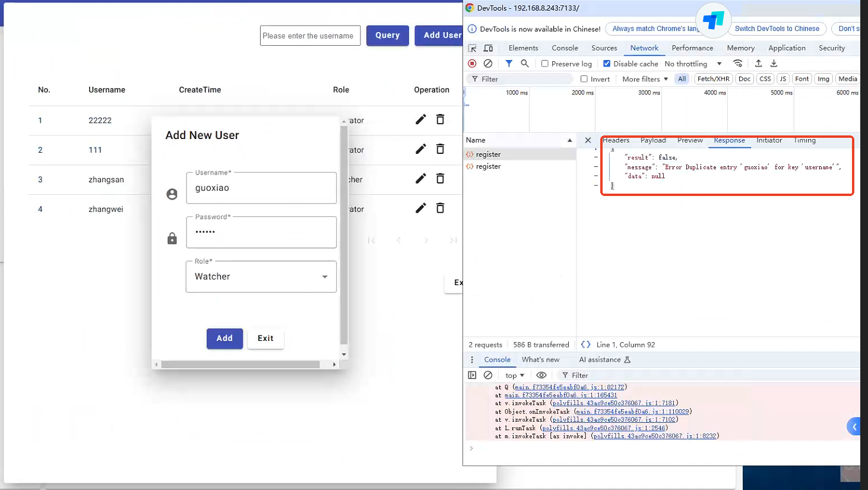Screen dimensions: 868x490
Task: Toggle DevTools device toolbar icon
Action: pyautogui.click(x=488, y=48)
